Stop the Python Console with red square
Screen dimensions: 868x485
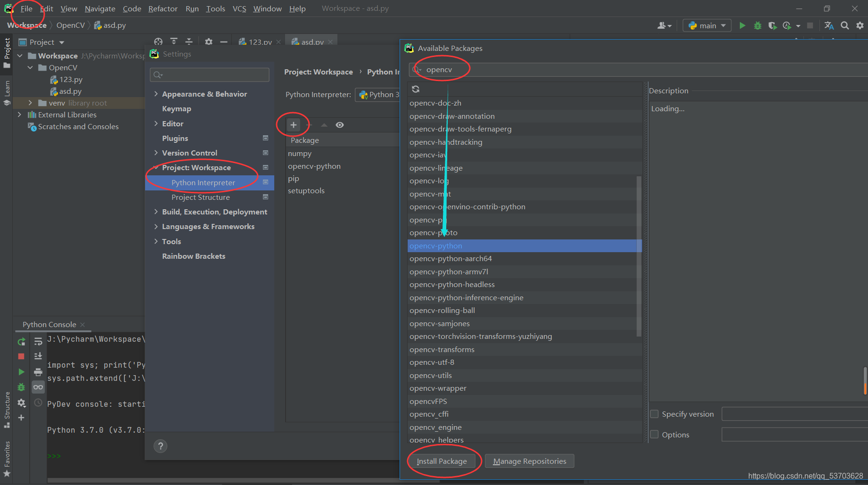tap(21, 356)
